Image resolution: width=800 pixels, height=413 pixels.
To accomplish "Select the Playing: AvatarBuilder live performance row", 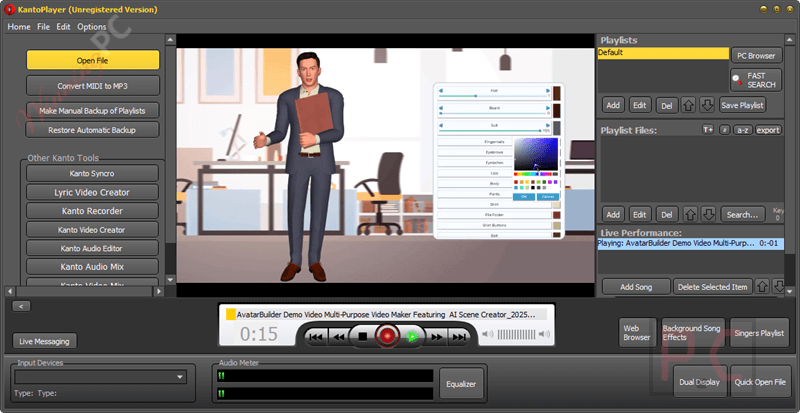I will 690,244.
